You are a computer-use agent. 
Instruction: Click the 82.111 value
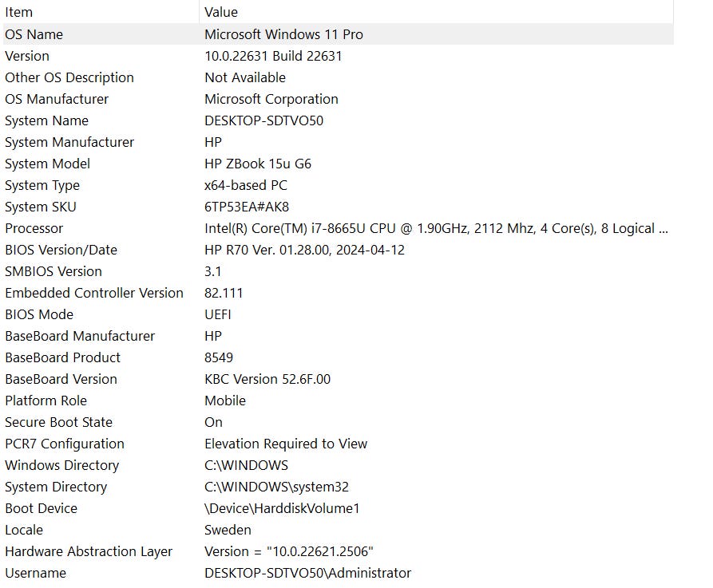coord(224,293)
